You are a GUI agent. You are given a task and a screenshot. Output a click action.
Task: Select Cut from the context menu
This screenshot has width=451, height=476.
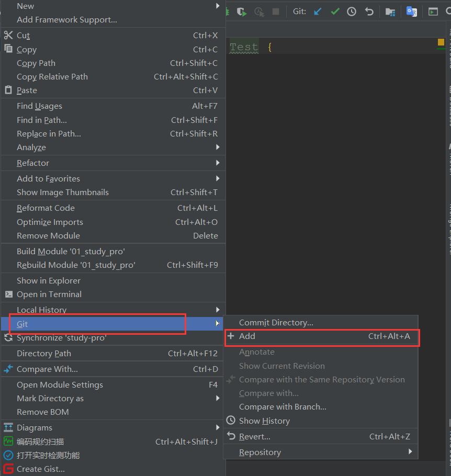point(114,36)
